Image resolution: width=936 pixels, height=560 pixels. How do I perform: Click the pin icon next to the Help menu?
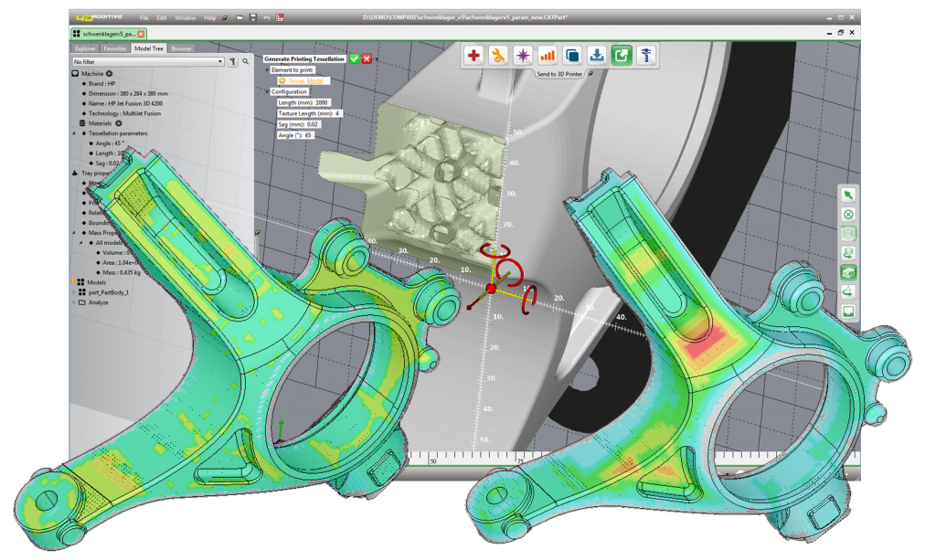(225, 18)
